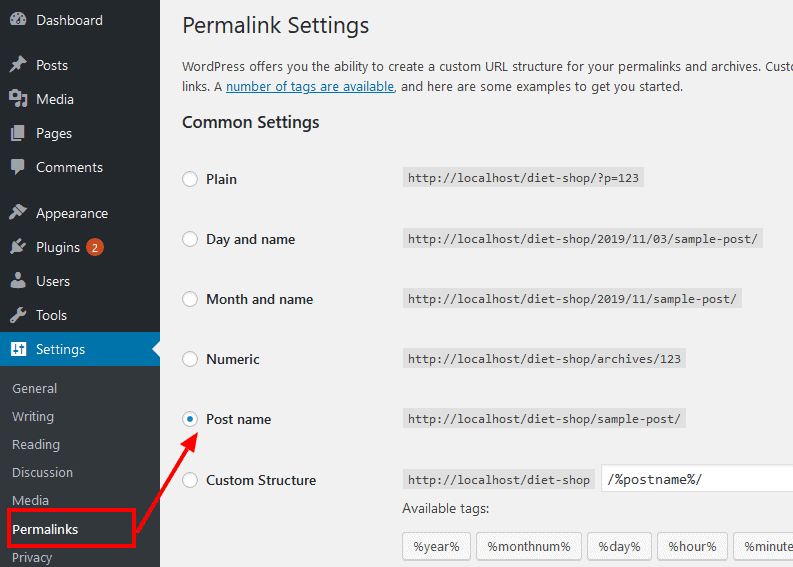Viewport: 793px width, 567px height.
Task: Select Month and name permalink option
Action: (x=190, y=299)
